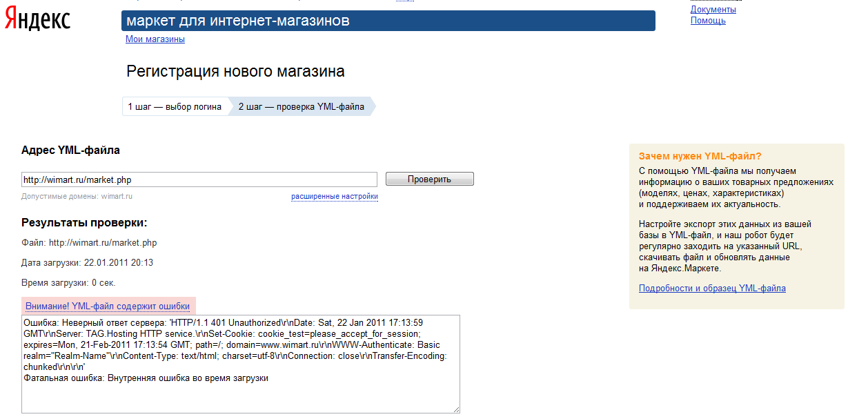
Task: Click the Яндекс logo
Action: pyautogui.click(x=38, y=20)
